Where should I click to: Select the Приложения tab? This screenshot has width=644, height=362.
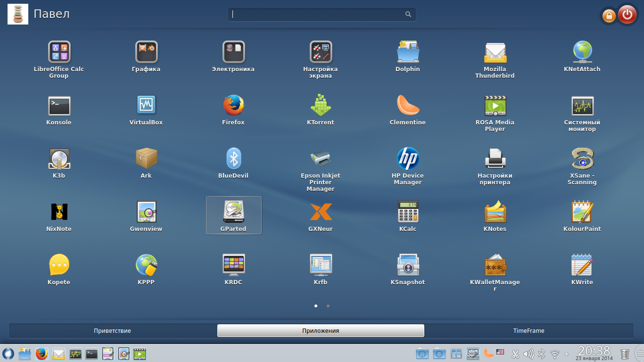click(x=321, y=331)
